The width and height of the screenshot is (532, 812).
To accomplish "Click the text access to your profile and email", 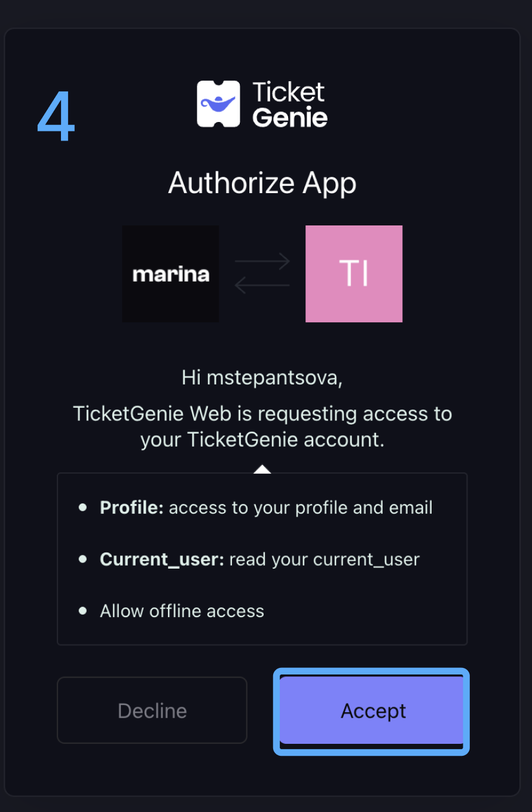I will [301, 508].
